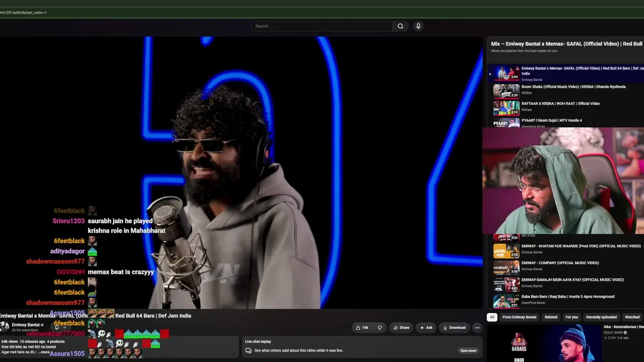The width and height of the screenshot is (644, 362).
Task: Play Baba Bam Bam Raaj Babu video
Action: tap(568, 297)
